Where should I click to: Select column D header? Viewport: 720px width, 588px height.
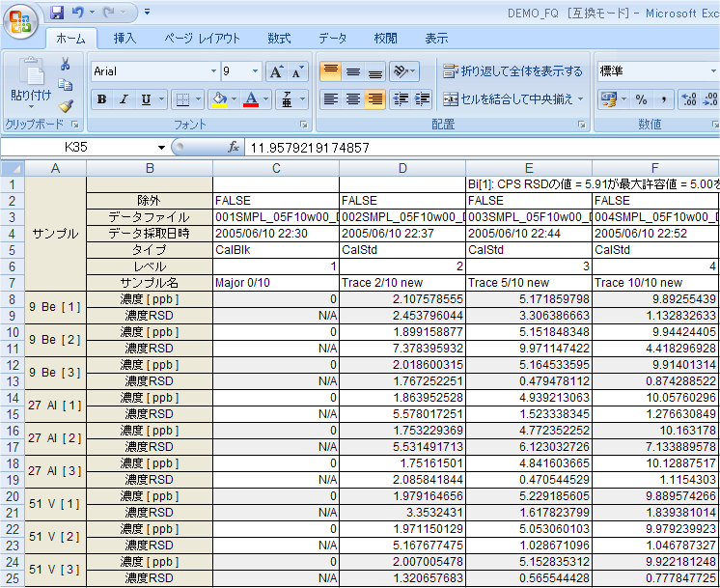402,169
